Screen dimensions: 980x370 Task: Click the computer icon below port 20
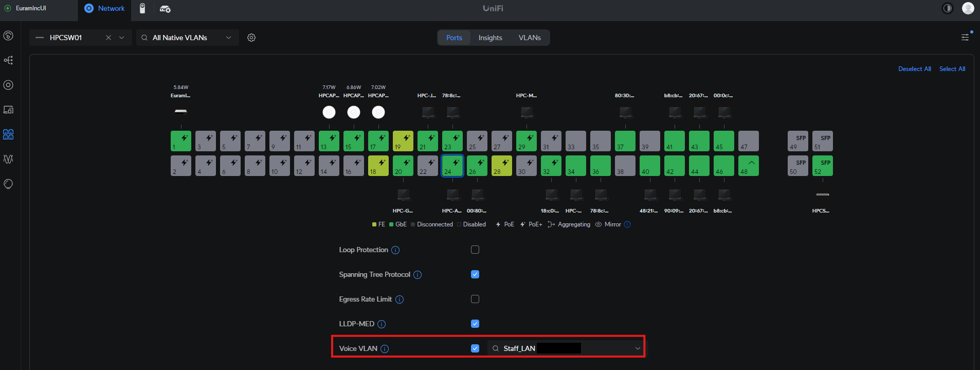click(x=403, y=195)
